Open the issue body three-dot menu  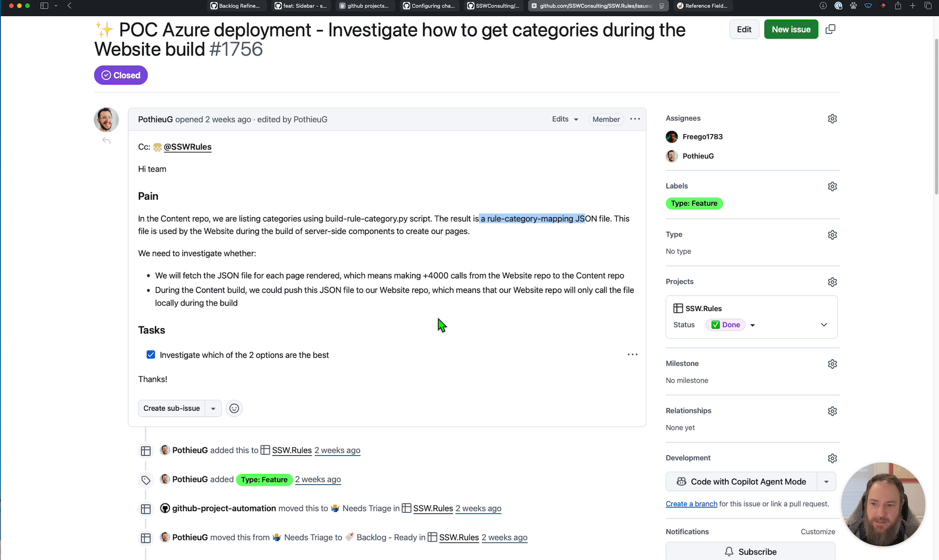click(x=635, y=119)
